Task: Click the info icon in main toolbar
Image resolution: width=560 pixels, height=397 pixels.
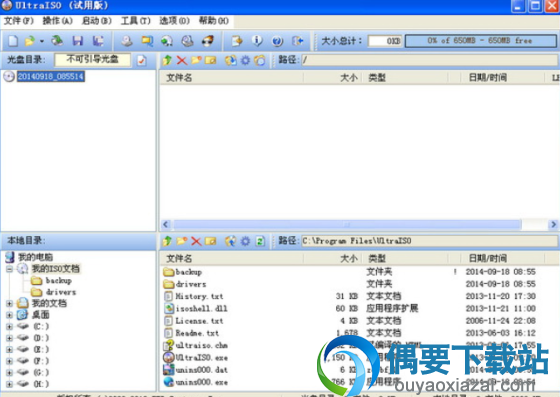Action: click(257, 41)
